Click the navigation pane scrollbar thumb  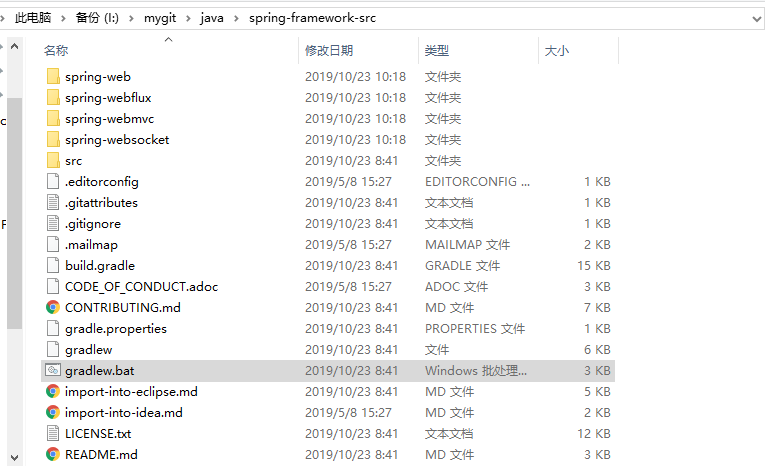[15, 213]
